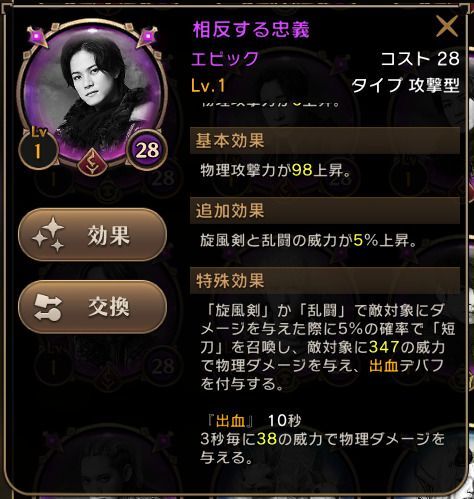Viewport: 474px width, 499px height.
Task: Click the orange 出血 debuff keyword link
Action: (384, 366)
